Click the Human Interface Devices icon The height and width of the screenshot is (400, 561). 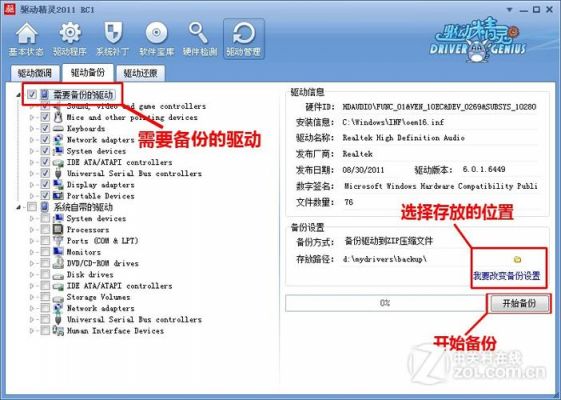(x=58, y=330)
